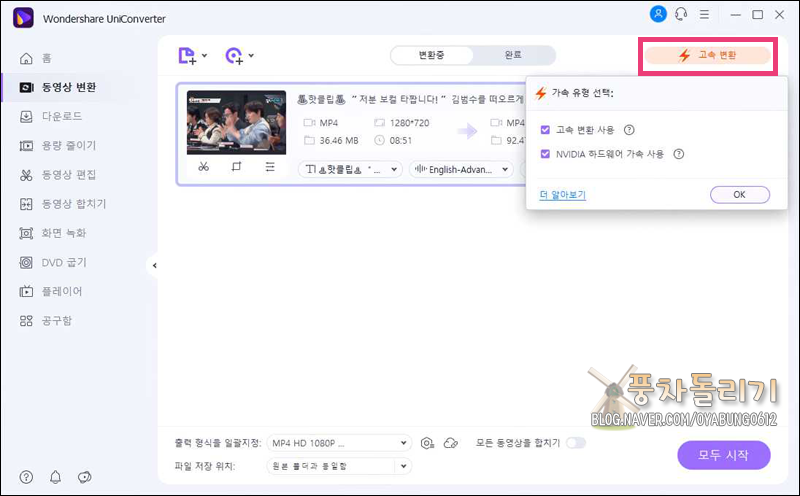Toggle the 고속 변환 사용 checkbox
This screenshot has width=800, height=496.
pos(545,130)
